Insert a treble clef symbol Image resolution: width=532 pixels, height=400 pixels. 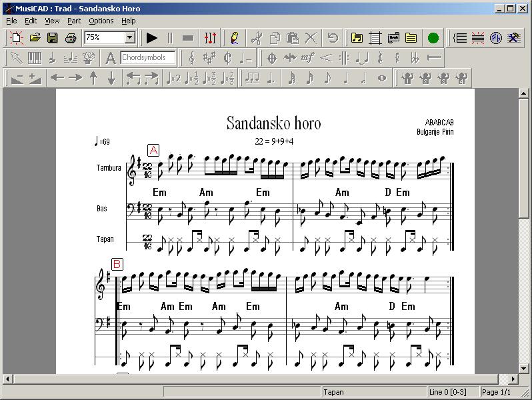192,58
